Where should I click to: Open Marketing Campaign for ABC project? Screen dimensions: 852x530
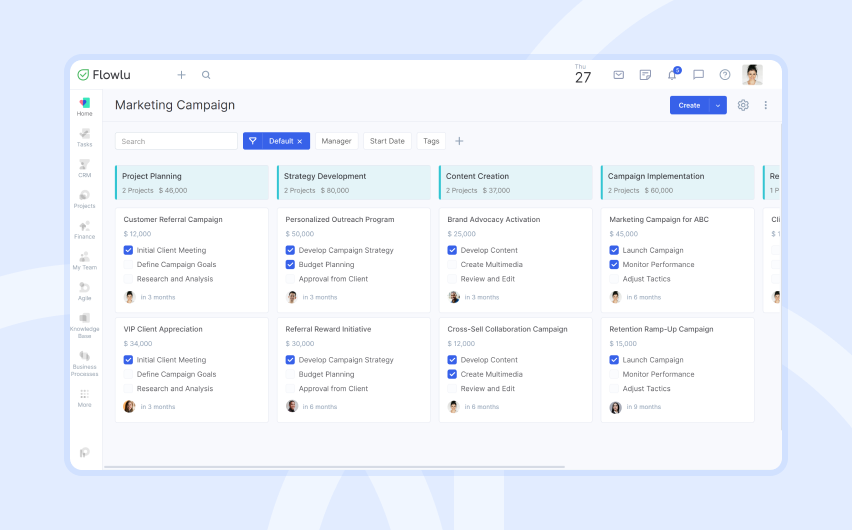click(659, 220)
